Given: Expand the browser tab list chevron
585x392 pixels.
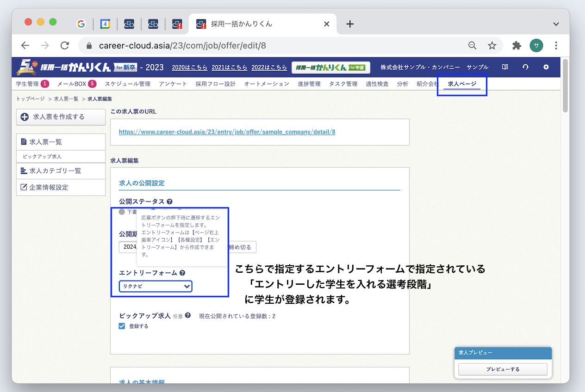Looking at the screenshot, I should (555, 24).
